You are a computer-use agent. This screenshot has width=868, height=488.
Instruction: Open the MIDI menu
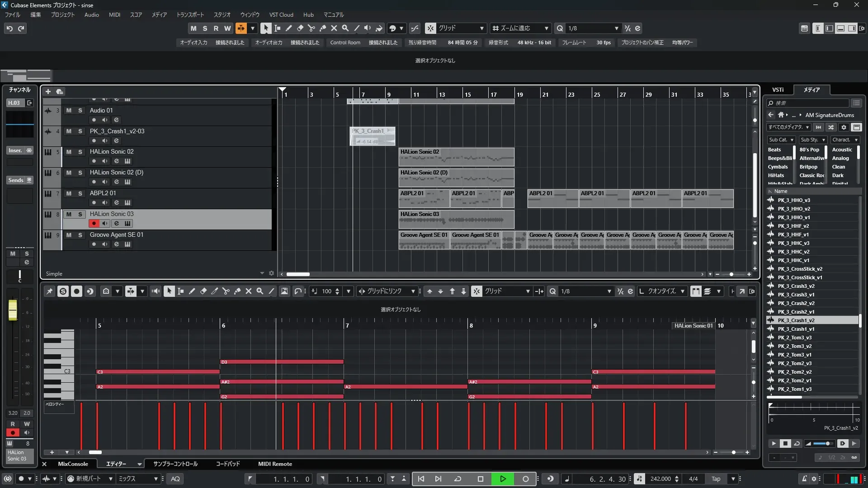pos(114,15)
